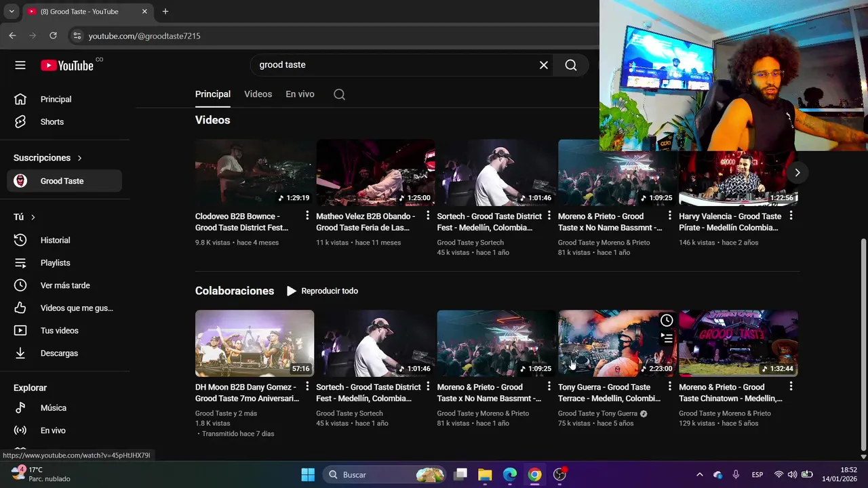Open the Matheo Velez B2B Obando video title
Image resolution: width=868 pixels, height=488 pixels.
click(366, 222)
